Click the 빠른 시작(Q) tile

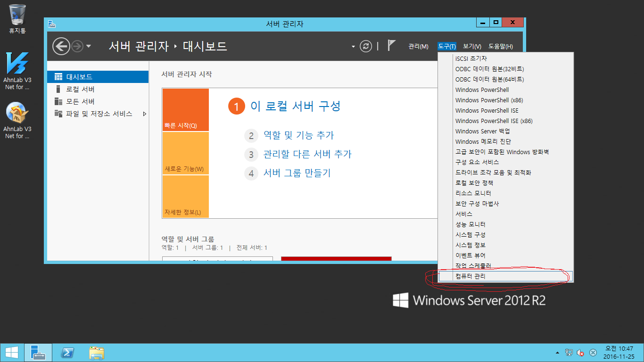coord(185,110)
